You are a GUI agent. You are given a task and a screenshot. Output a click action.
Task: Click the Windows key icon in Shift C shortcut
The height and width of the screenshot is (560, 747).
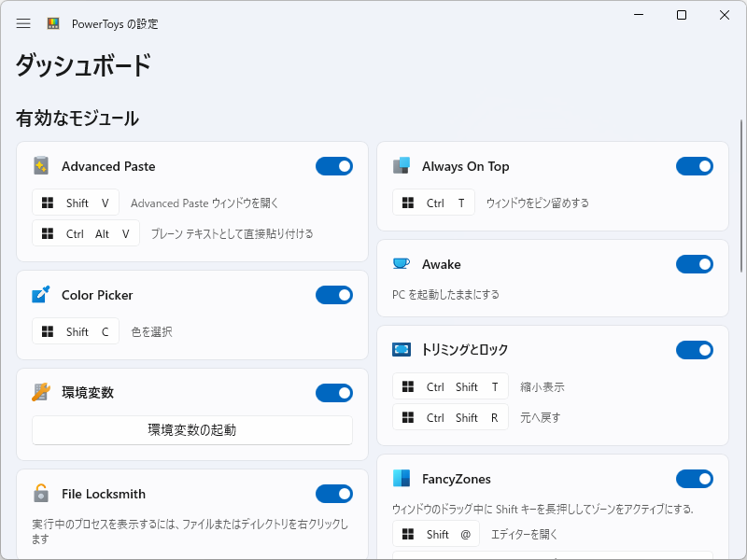coord(49,331)
